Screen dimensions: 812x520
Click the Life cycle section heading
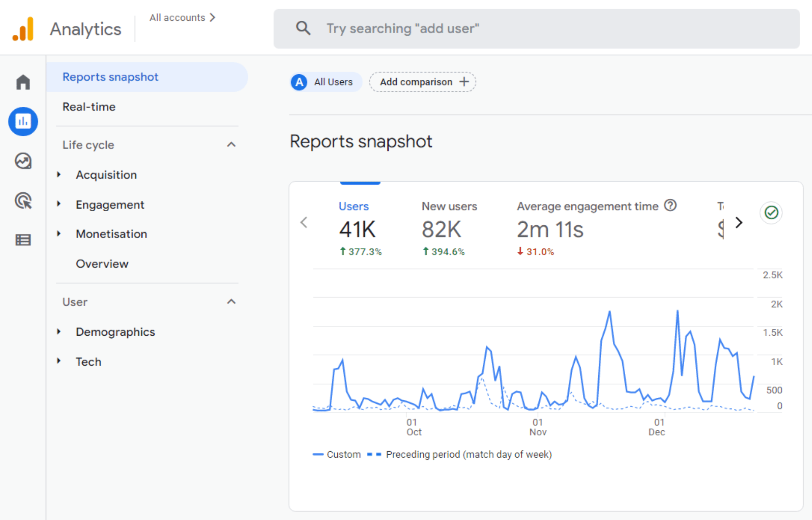point(88,145)
